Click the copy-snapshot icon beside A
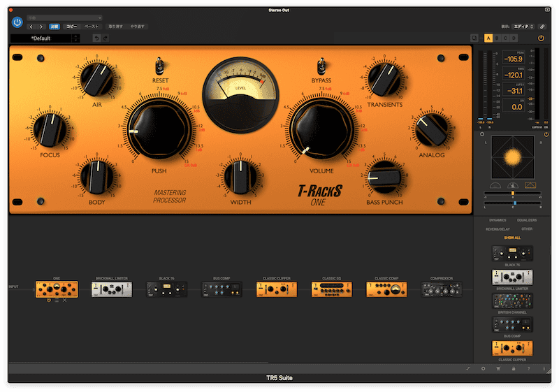 coord(474,38)
